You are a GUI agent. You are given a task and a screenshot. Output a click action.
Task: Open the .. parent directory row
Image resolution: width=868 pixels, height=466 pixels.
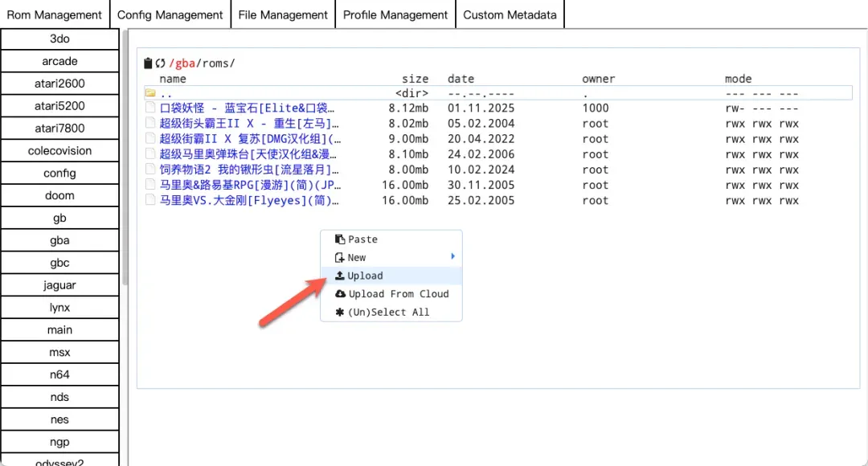166,93
